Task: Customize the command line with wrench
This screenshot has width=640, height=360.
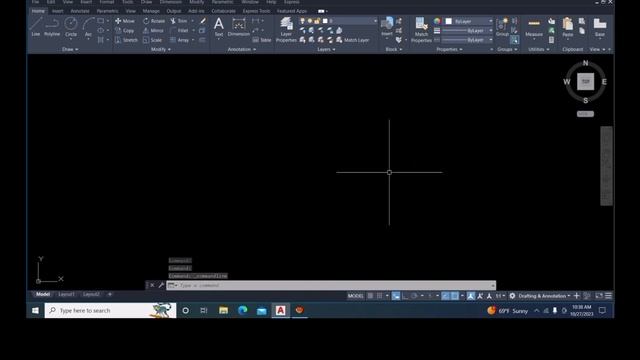Action: (x=161, y=285)
